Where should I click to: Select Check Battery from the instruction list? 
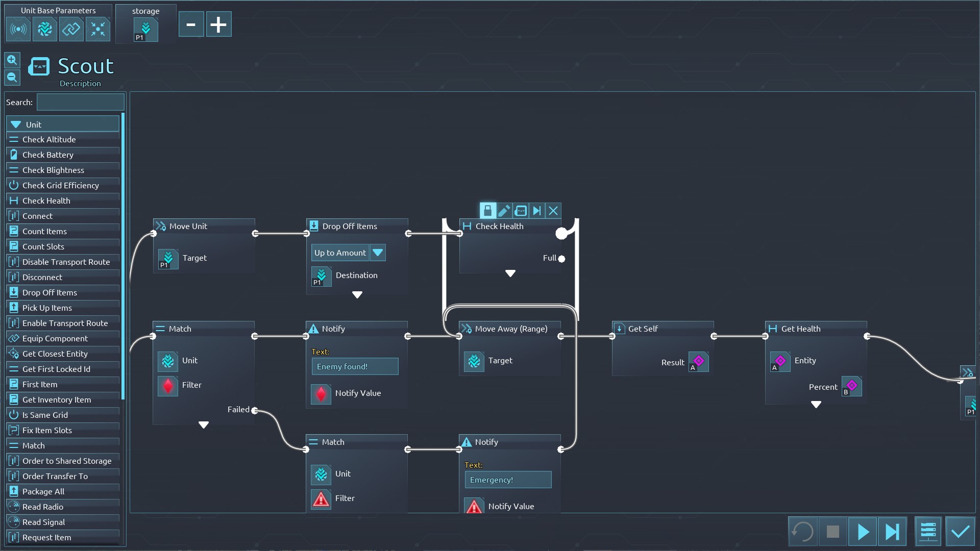48,155
